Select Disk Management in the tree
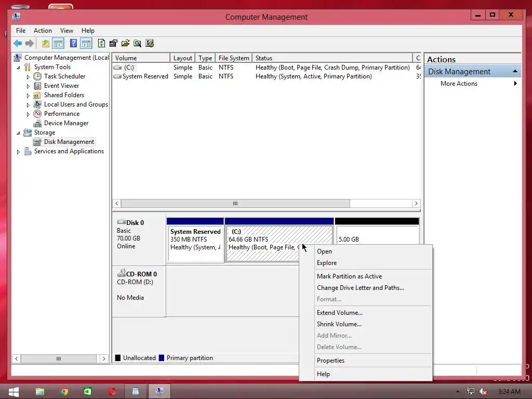The height and width of the screenshot is (399, 532). (69, 142)
